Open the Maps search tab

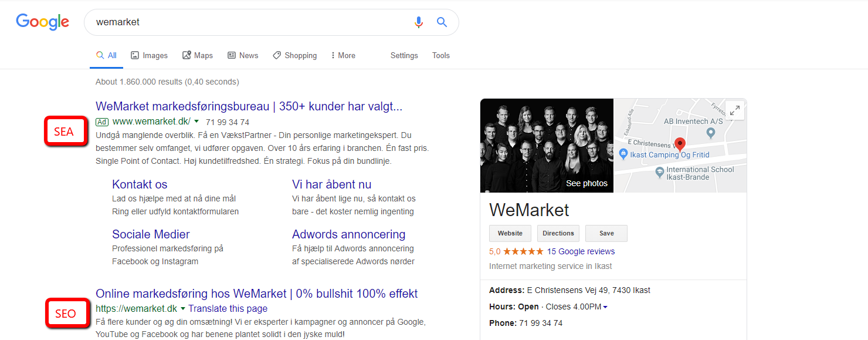pos(198,55)
